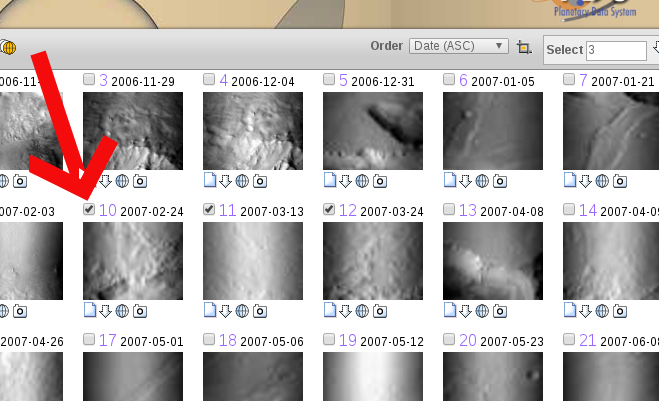Open the thumbnail dated 2007-04-08
This screenshot has height=401, width=659.
pos(493,261)
